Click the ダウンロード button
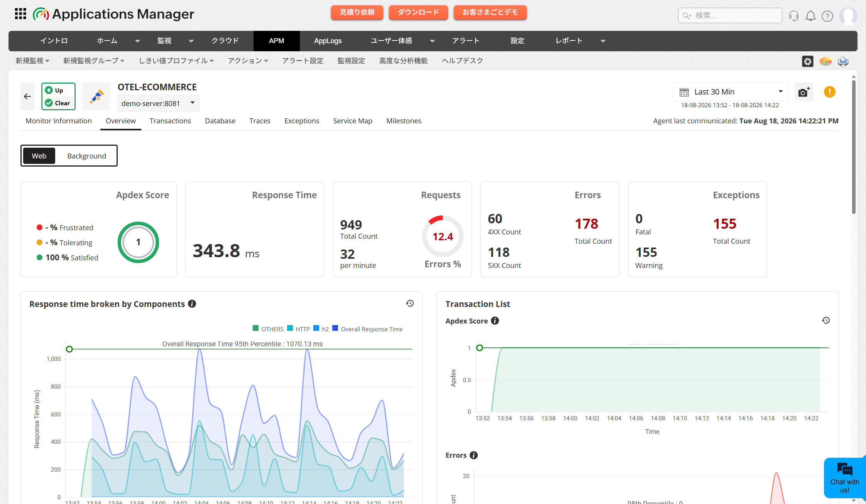 (418, 12)
